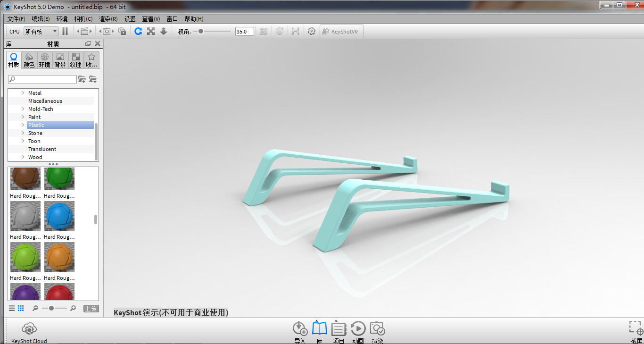Click the fit-to-view crossed arrows icon

click(x=151, y=31)
